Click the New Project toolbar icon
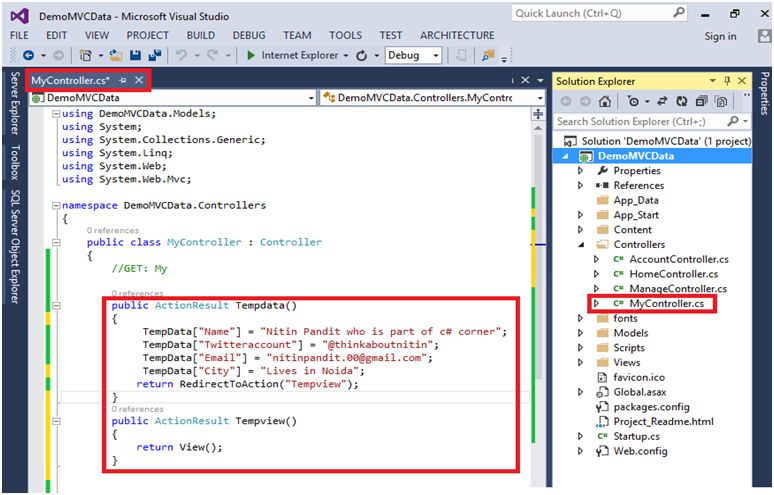 click(85, 55)
